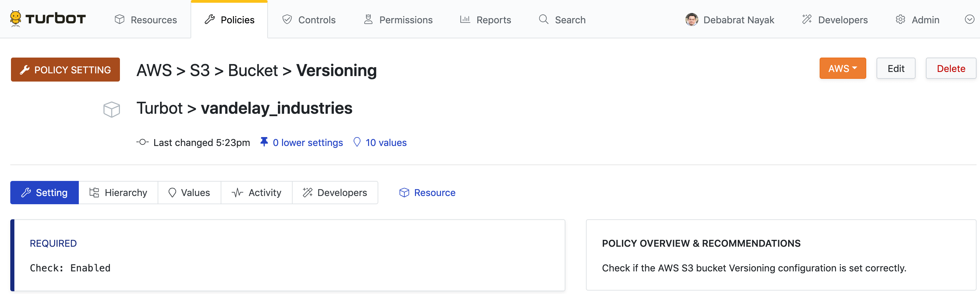Viewport: 980px width, 294px height.
Task: Select the Activity tab
Action: click(256, 193)
